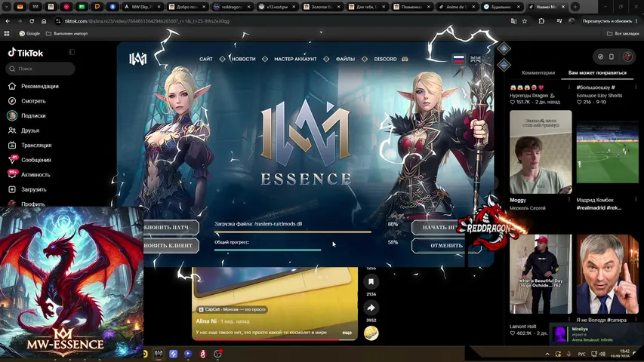Open DISCORD link in the launcher

[385, 59]
